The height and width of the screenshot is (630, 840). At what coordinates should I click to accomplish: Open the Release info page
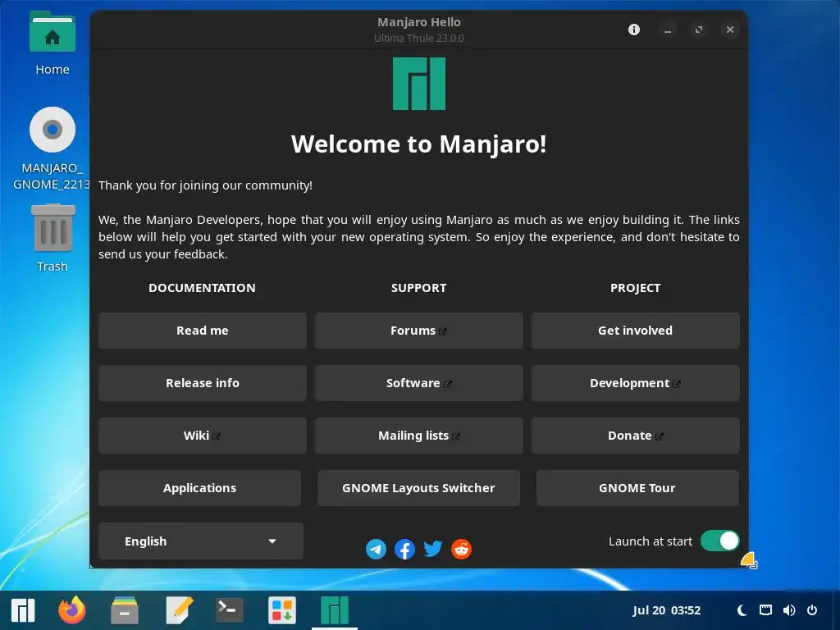[x=203, y=383]
